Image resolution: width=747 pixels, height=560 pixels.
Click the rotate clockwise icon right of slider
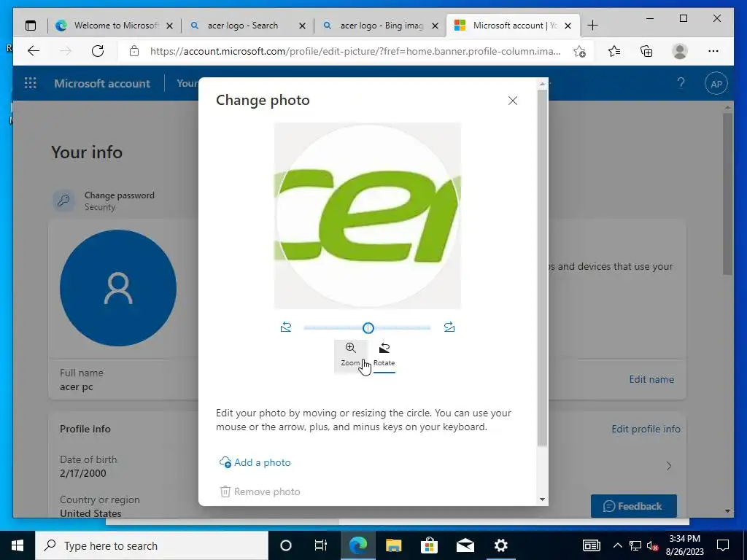click(x=449, y=327)
